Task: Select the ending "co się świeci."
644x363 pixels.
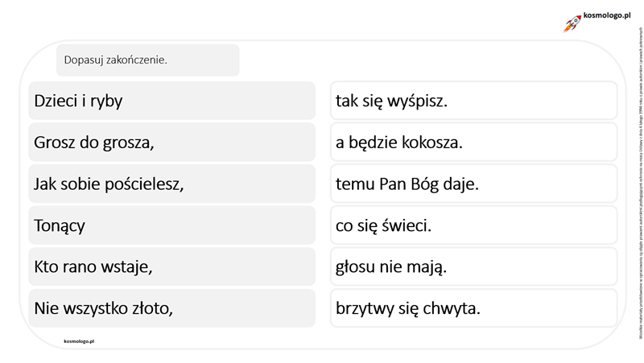Action: [473, 225]
